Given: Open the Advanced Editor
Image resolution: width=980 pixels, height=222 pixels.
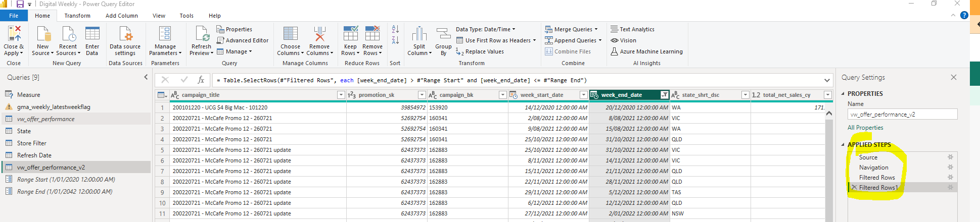Looking at the screenshot, I should pos(243,40).
